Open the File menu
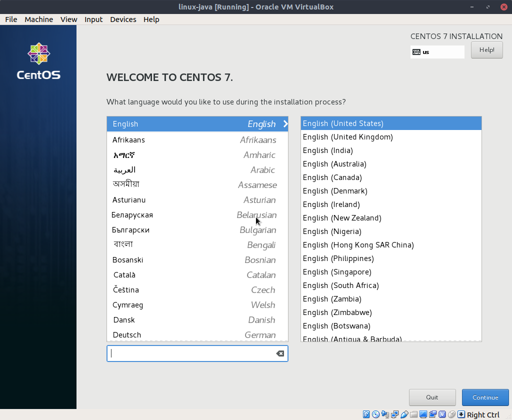Image resolution: width=512 pixels, height=420 pixels. (x=11, y=19)
